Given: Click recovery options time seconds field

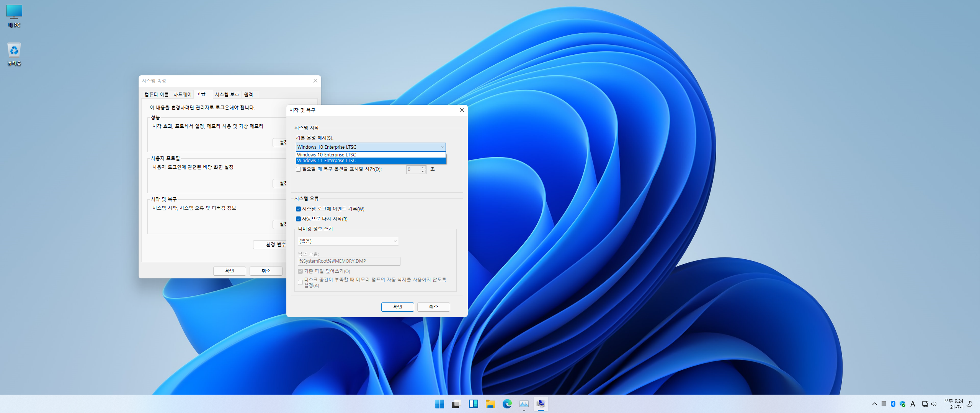Looking at the screenshot, I should 413,169.
